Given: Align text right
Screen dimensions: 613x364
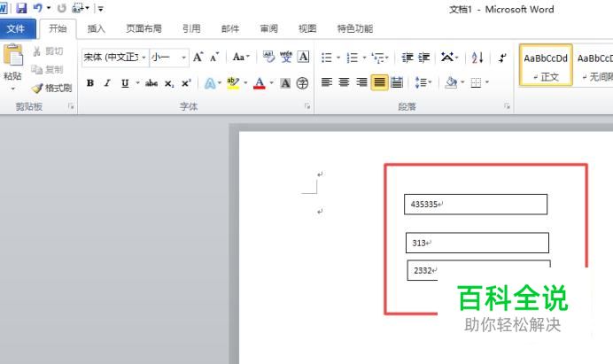Looking at the screenshot, I should [361, 82].
